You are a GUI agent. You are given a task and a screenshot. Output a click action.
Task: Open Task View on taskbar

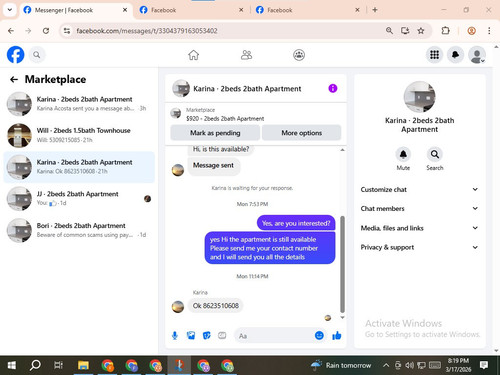coord(58,365)
